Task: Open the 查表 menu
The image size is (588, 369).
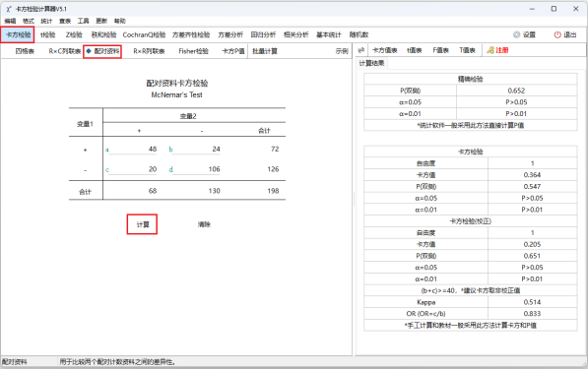Action: (x=65, y=21)
